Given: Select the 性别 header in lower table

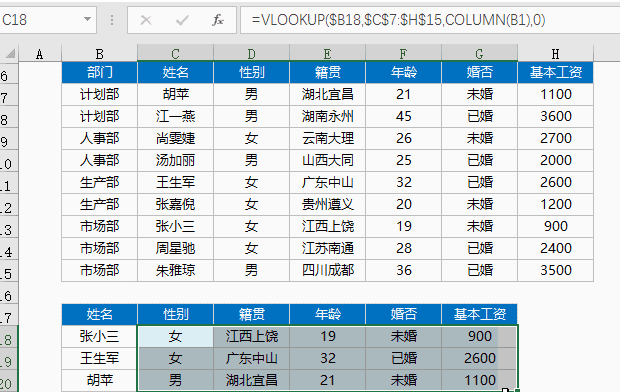Looking at the screenshot, I should point(175,314).
